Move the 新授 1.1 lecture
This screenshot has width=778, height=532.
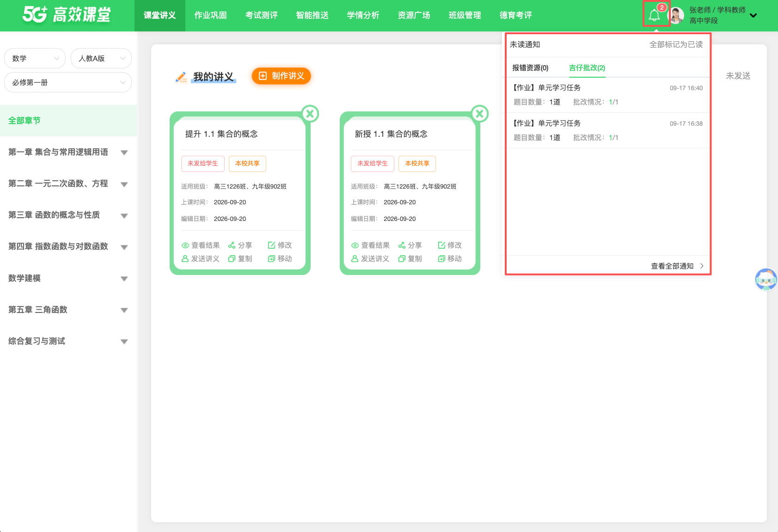(450, 258)
